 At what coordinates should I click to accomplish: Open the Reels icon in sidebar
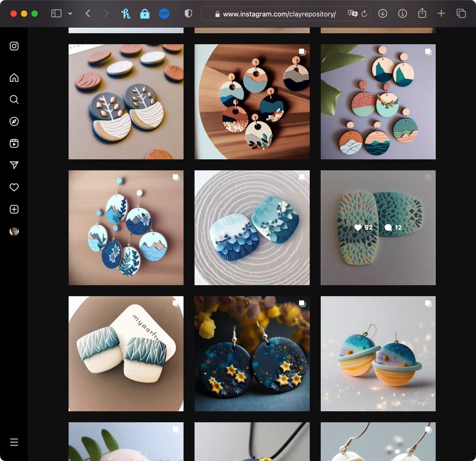pos(14,143)
